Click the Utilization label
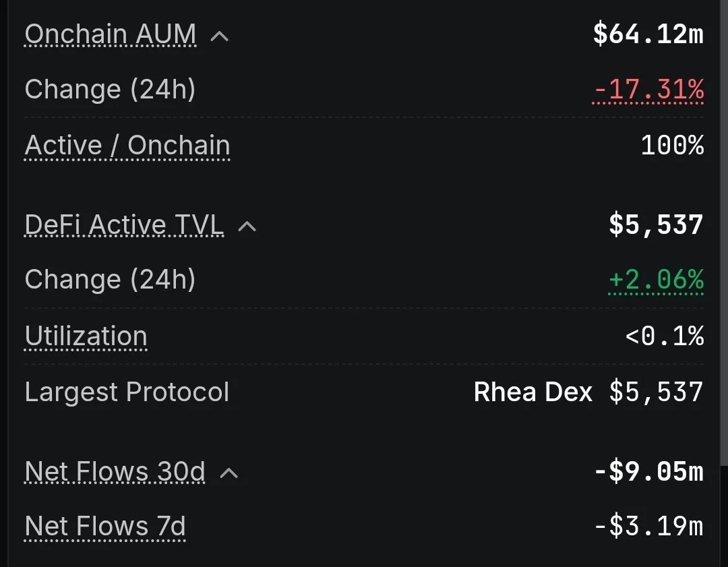Screen dimensions: 728x567 [x=86, y=336]
